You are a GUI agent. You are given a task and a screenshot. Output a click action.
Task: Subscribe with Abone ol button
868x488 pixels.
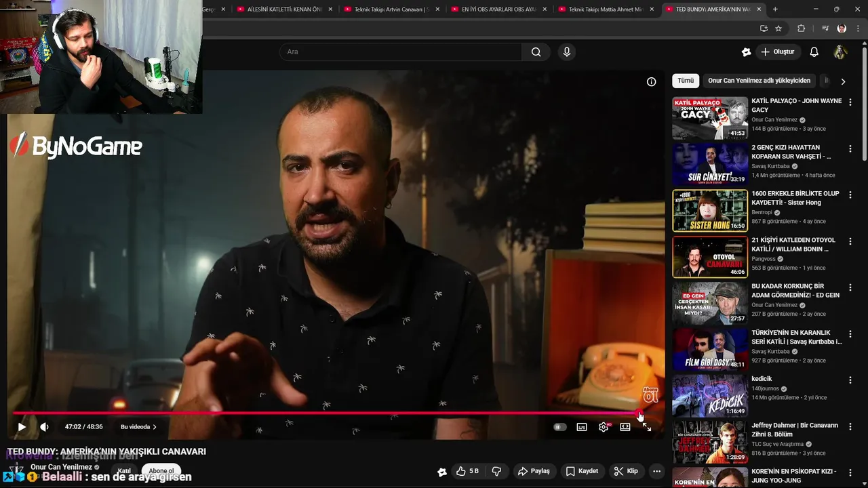161,471
